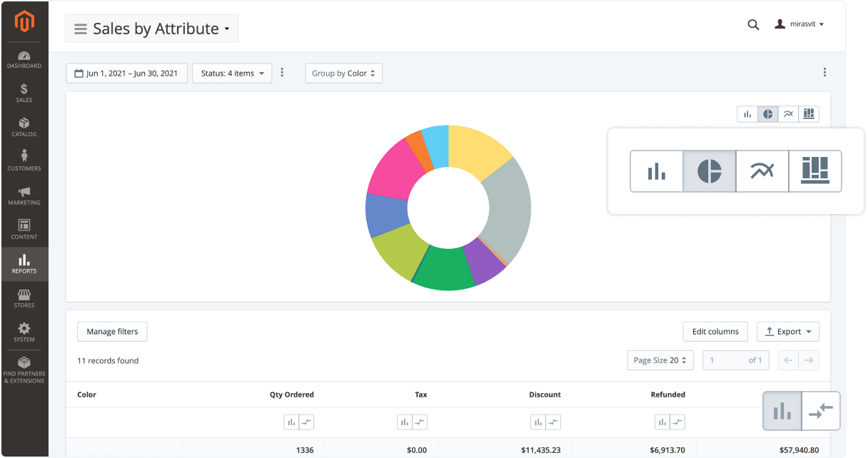Screen dimensions: 868x458
Task: Toggle chart display for Refunded column
Action: pyautogui.click(x=662, y=422)
